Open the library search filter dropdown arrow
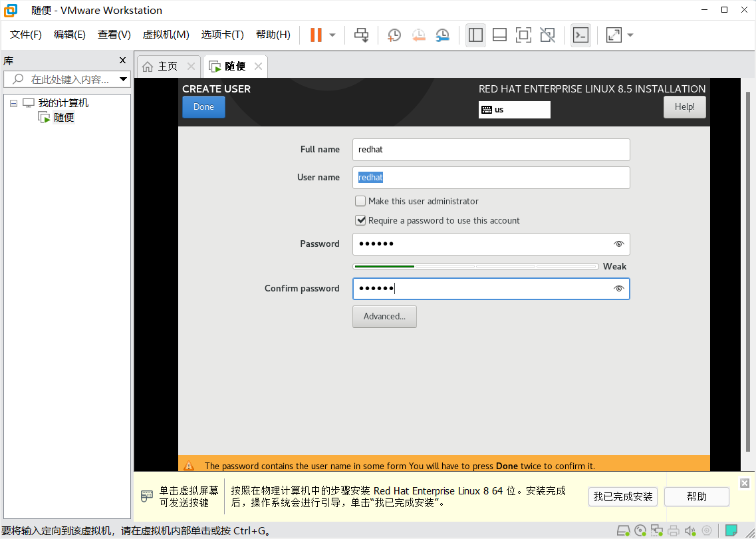756x539 pixels. tap(124, 79)
